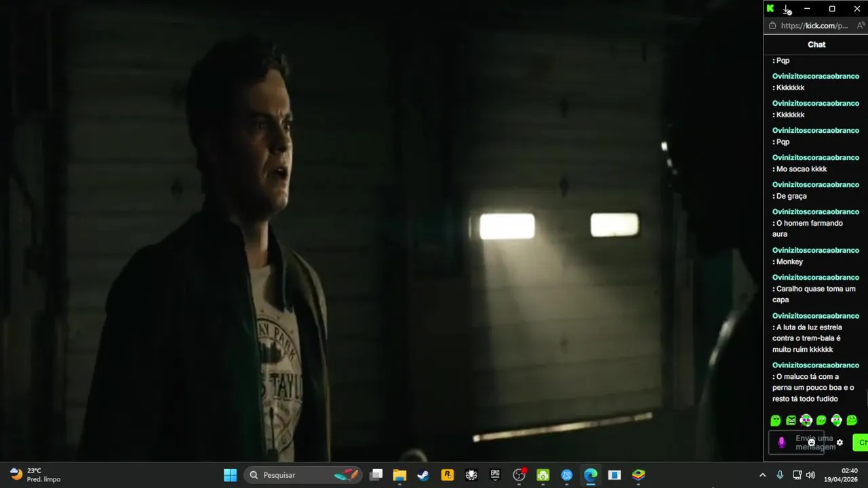Image resolution: width=868 pixels, height=488 pixels.
Task: Insert the angry green face emote
Action: 791,420
